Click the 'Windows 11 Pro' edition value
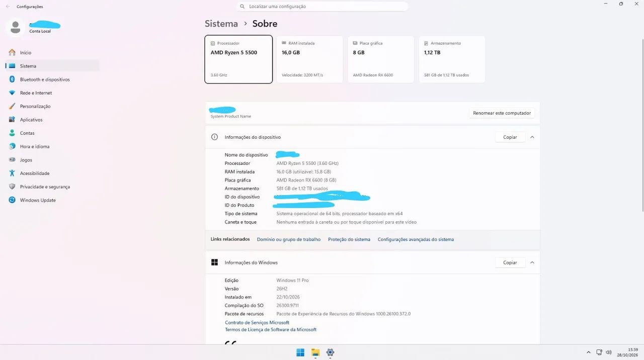 pos(293,281)
